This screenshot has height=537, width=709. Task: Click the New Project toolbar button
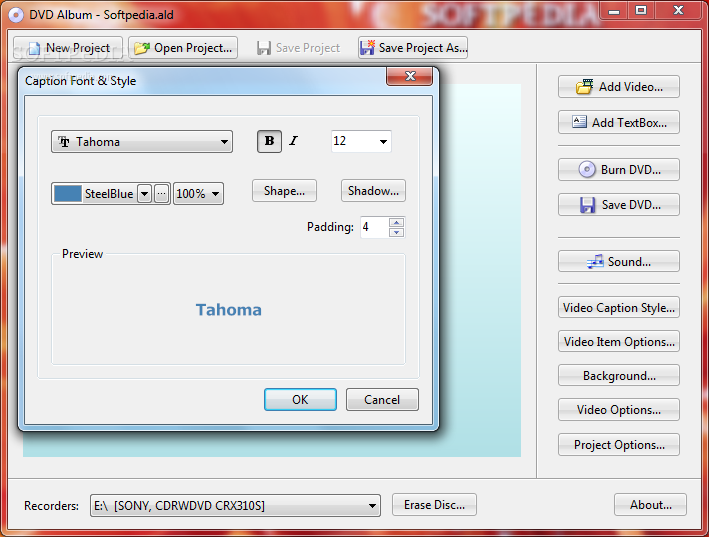click(x=68, y=48)
